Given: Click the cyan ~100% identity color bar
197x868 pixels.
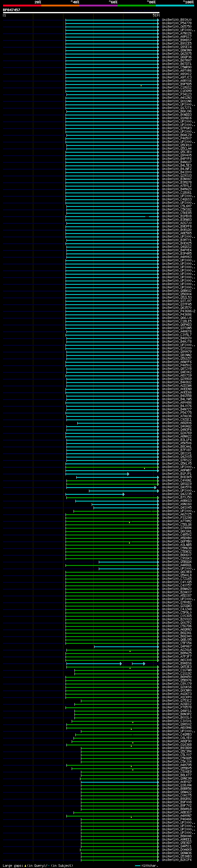Looking at the screenshot, I should click(175, 6).
